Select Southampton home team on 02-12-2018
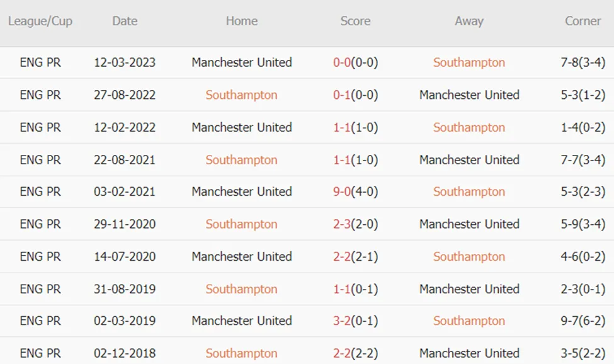The height and width of the screenshot is (364, 614). click(242, 353)
